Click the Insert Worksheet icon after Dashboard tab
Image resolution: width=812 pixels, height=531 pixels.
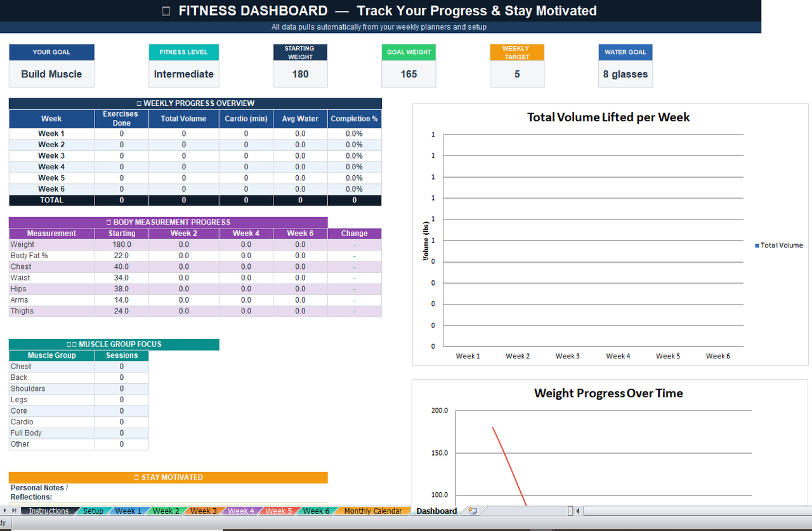tap(472, 511)
